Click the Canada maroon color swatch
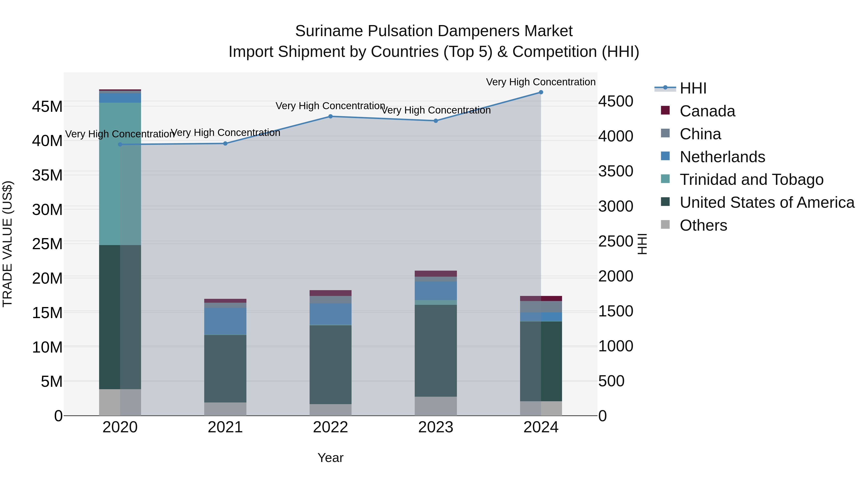 click(665, 110)
